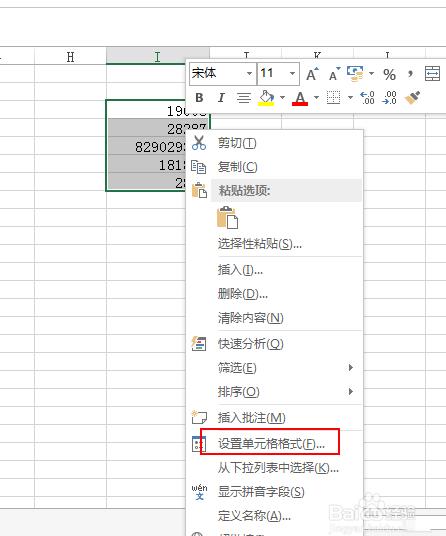This screenshot has height=536, width=446.
Task: Apply comma style format
Action: [410, 73]
